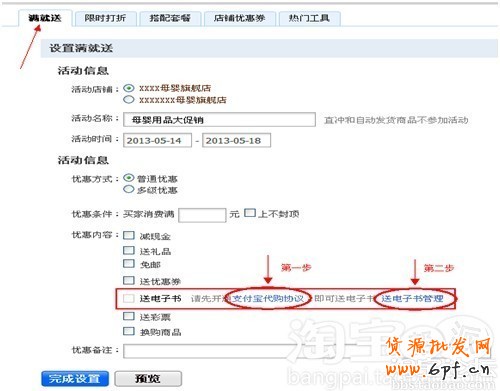Go to the 热门工具 tab

(x=310, y=18)
